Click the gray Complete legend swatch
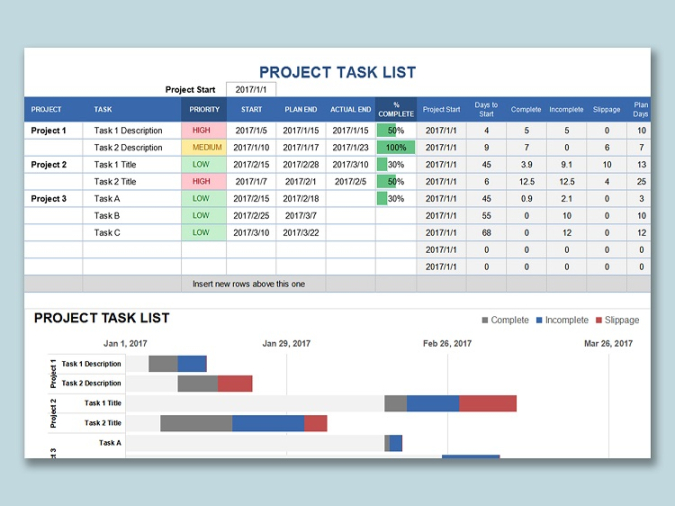675x506 pixels. (486, 320)
